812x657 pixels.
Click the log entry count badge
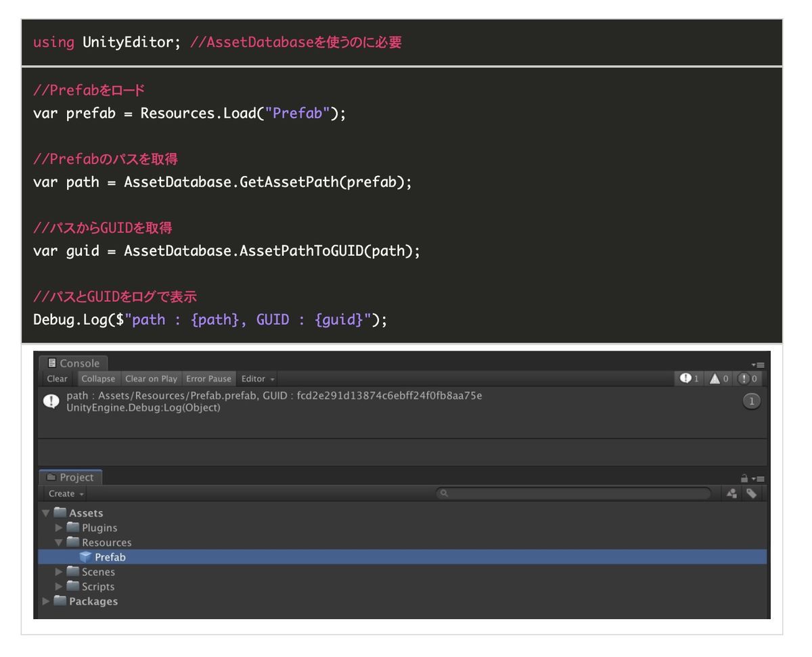tap(751, 401)
